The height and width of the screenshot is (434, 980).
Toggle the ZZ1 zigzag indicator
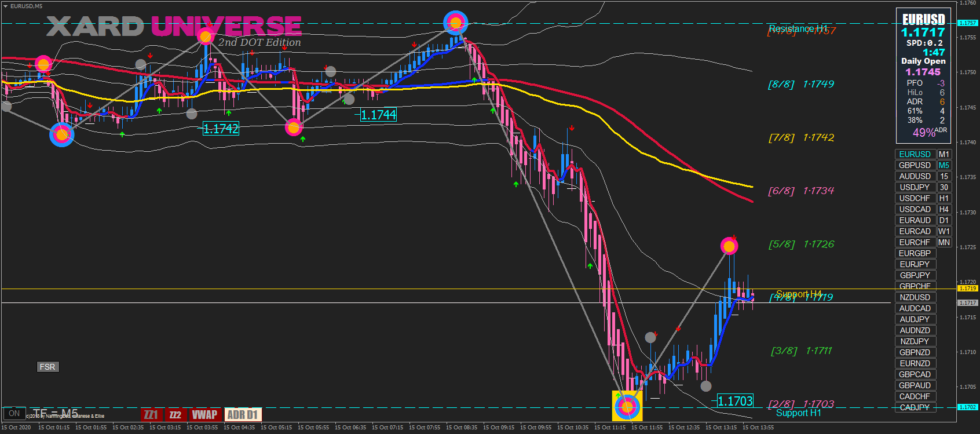pyautogui.click(x=151, y=414)
